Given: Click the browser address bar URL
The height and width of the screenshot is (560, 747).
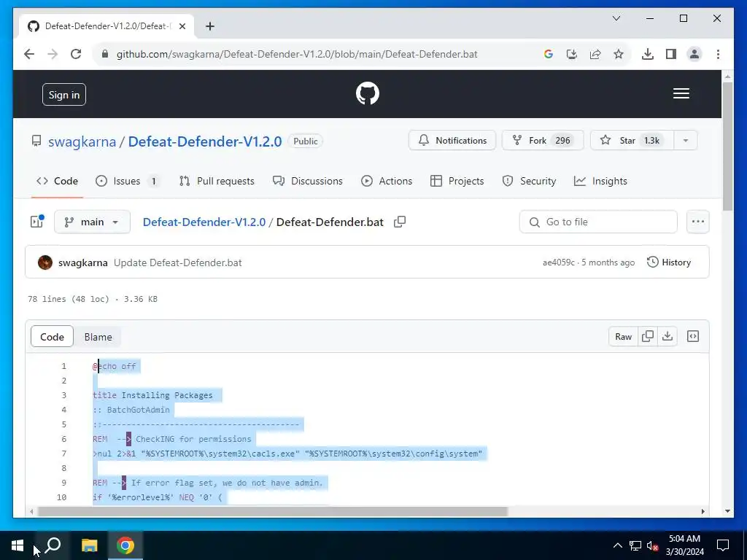Looking at the screenshot, I should (297, 54).
